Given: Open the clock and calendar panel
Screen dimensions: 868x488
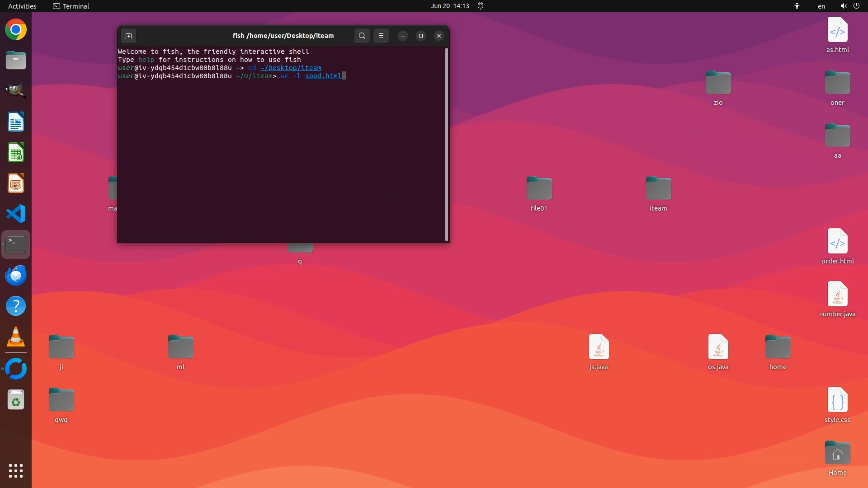Looking at the screenshot, I should [x=449, y=6].
